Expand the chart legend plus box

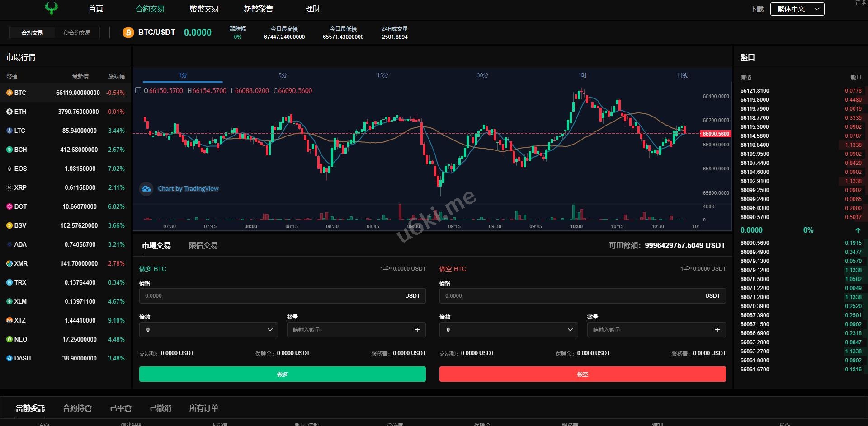[x=138, y=90]
